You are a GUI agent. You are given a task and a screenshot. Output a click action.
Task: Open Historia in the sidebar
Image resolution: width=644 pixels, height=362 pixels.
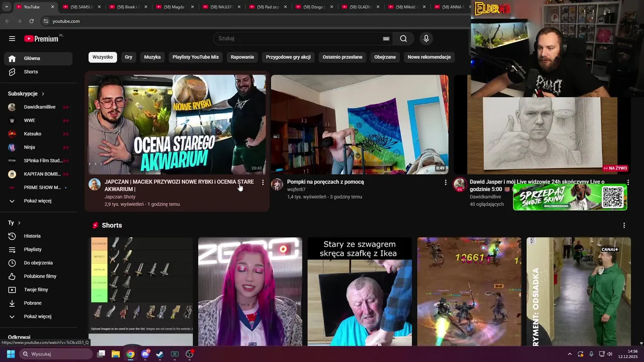tap(38, 236)
